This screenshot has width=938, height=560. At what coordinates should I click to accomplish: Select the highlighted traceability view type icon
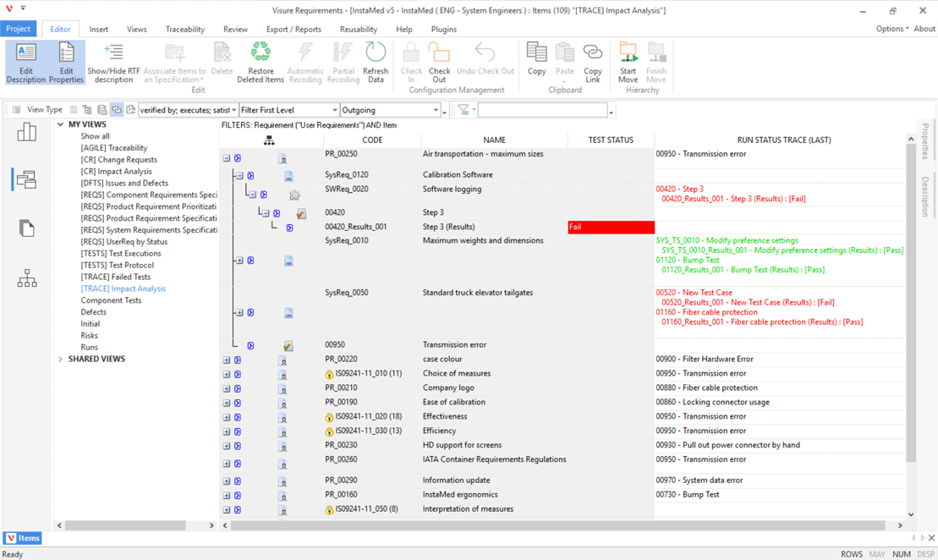click(x=117, y=110)
